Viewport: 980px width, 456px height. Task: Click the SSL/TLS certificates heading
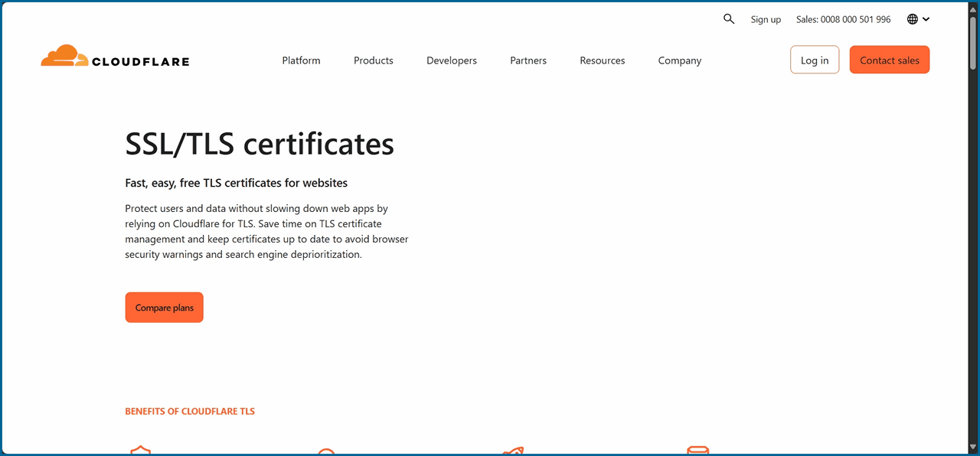[260, 144]
